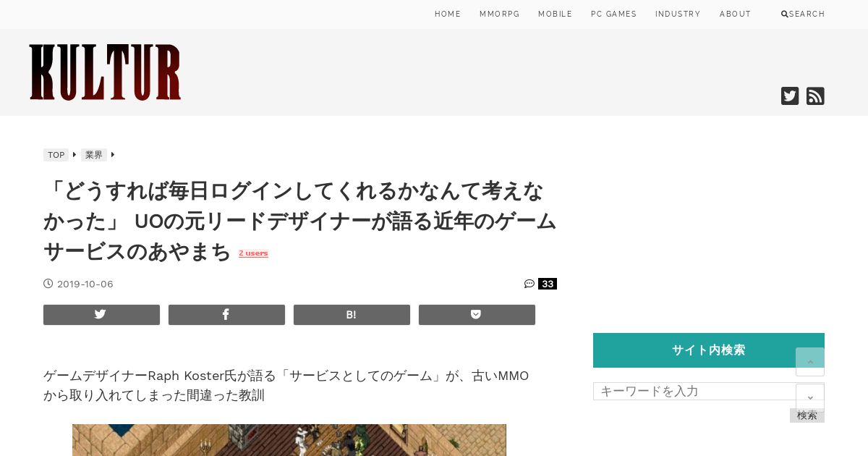Image resolution: width=868 pixels, height=456 pixels.
Task: Share article via Facebook share button
Action: pos(226,315)
